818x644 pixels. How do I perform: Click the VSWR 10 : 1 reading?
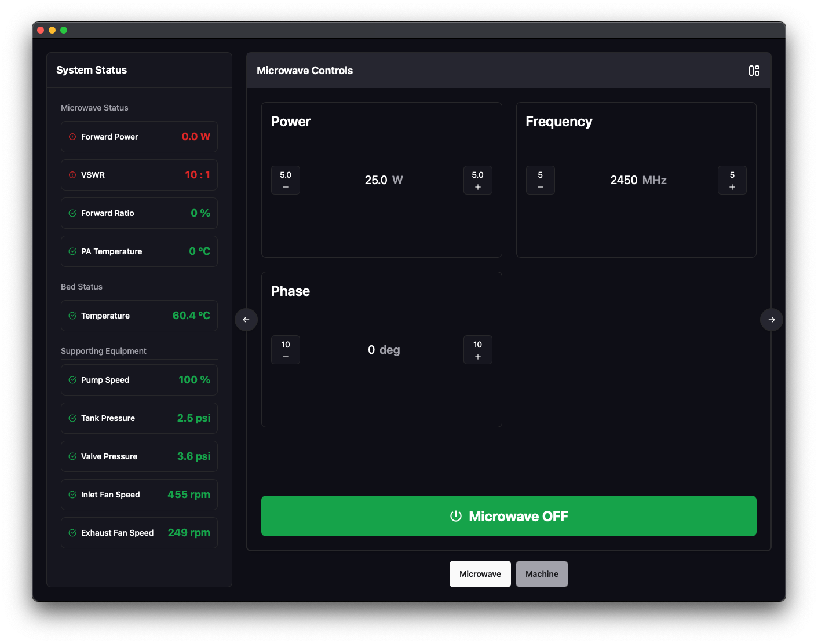198,175
